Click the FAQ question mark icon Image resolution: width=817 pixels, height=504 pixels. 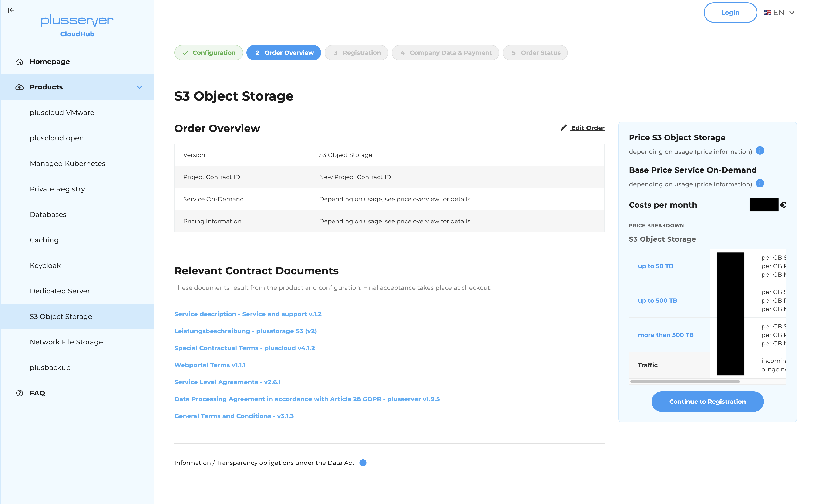[x=20, y=393]
